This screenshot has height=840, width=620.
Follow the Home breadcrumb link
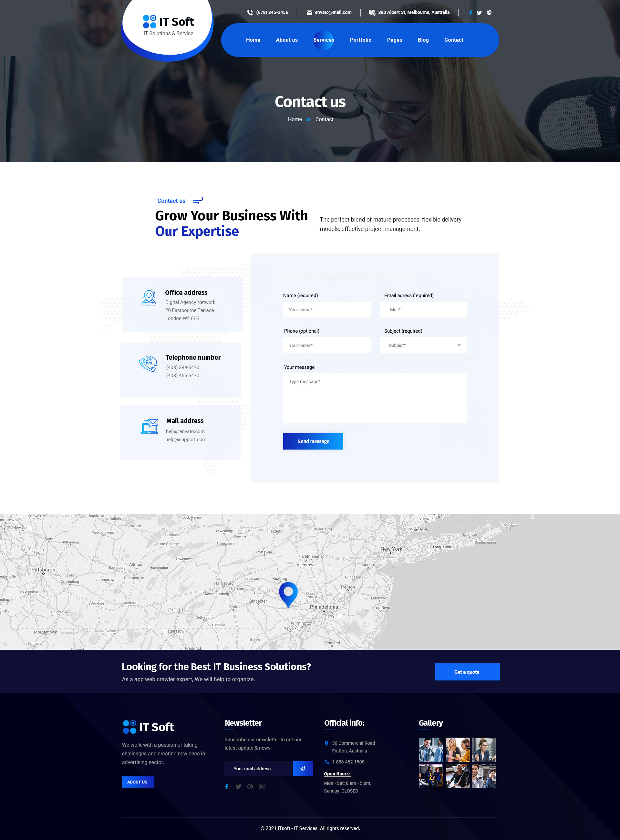tap(295, 119)
